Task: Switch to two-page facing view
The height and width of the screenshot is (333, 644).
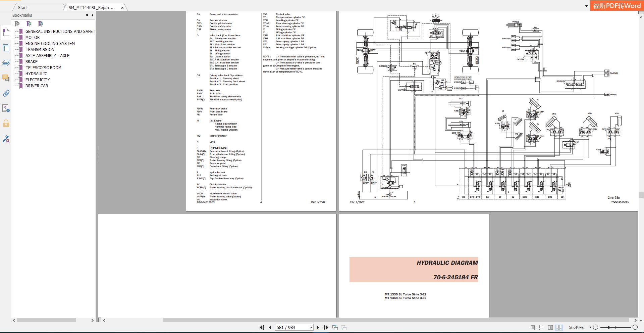Action: [x=550, y=327]
